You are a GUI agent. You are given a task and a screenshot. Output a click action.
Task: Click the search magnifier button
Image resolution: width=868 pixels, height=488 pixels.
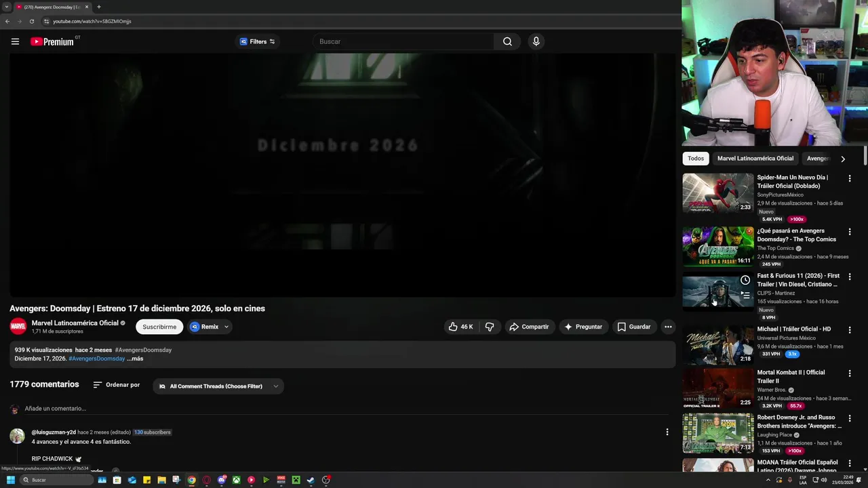[507, 41]
